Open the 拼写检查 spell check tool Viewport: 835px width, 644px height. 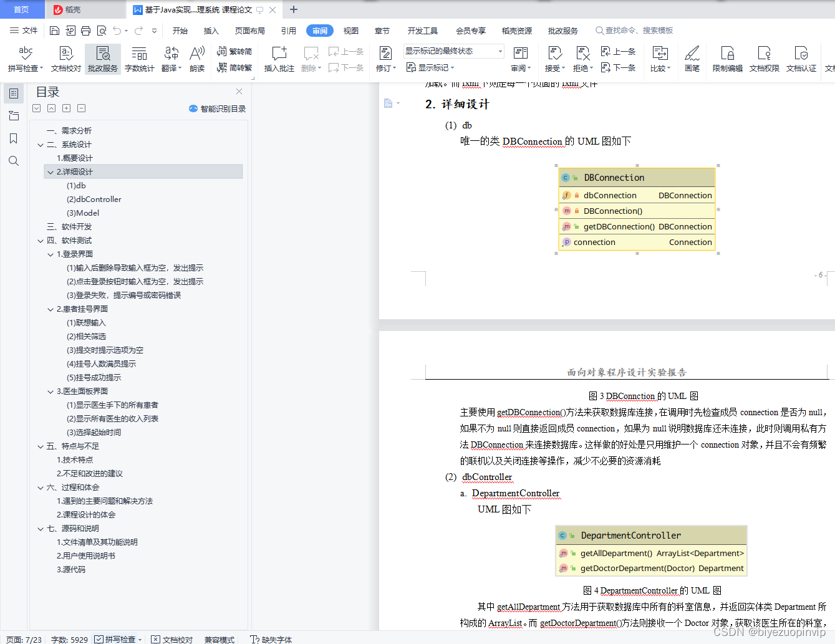pyautogui.click(x=26, y=59)
